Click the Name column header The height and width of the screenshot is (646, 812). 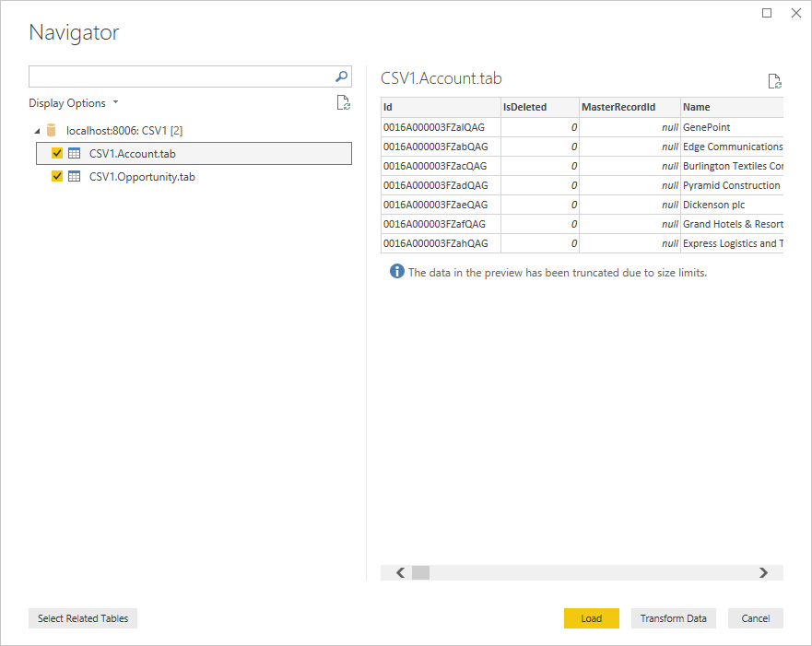[732, 107]
